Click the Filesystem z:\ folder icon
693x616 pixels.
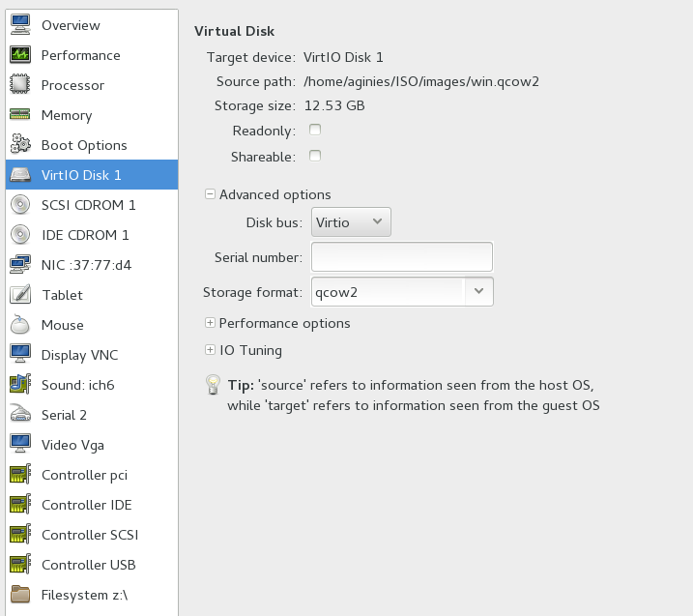(20, 595)
